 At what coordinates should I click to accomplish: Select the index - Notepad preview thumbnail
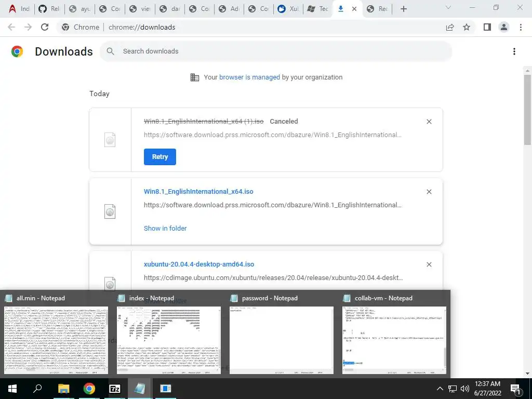click(169, 340)
